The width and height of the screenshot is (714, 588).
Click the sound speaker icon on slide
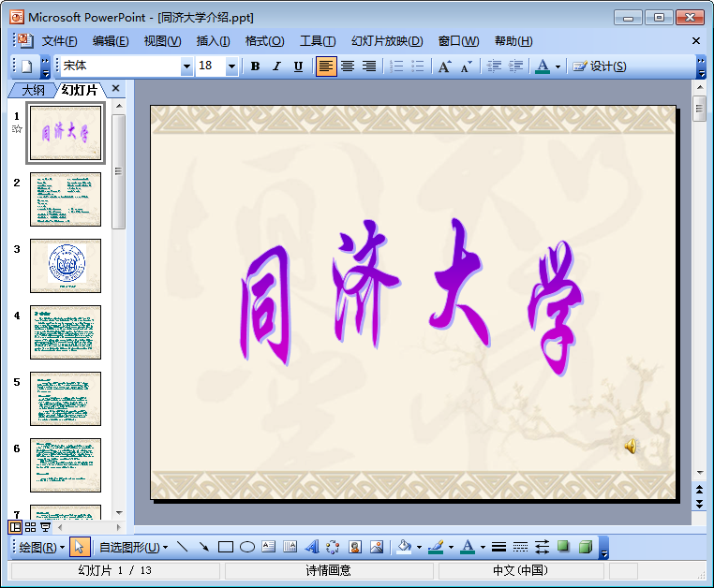(x=631, y=447)
